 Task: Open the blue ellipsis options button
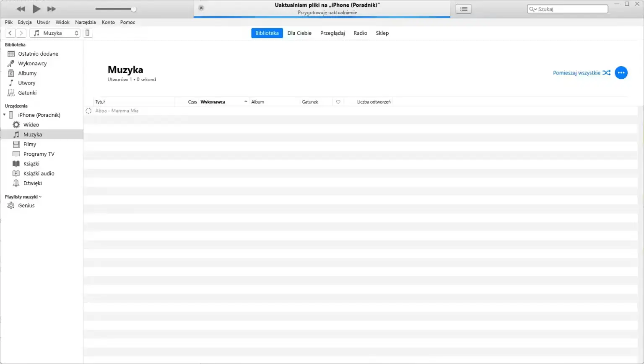(621, 72)
